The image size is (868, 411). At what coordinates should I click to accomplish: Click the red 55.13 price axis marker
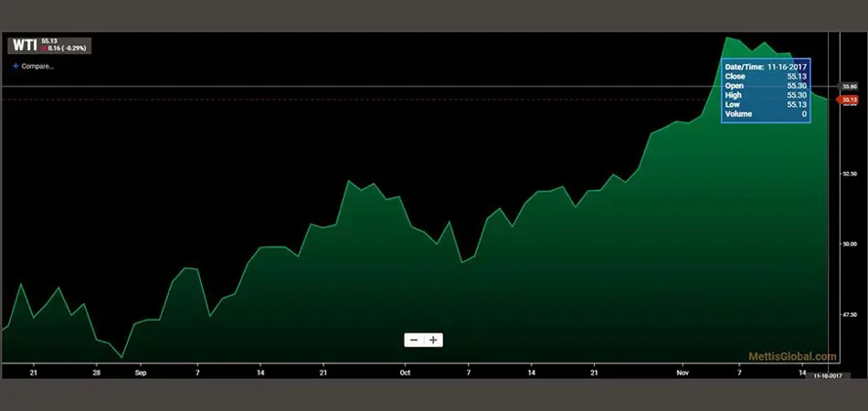tap(848, 100)
